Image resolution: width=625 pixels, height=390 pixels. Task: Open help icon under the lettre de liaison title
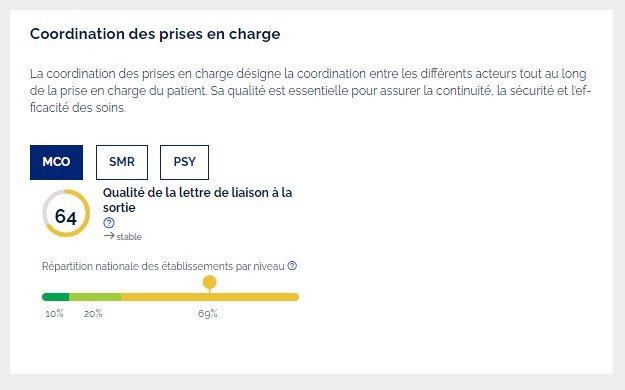(108, 223)
